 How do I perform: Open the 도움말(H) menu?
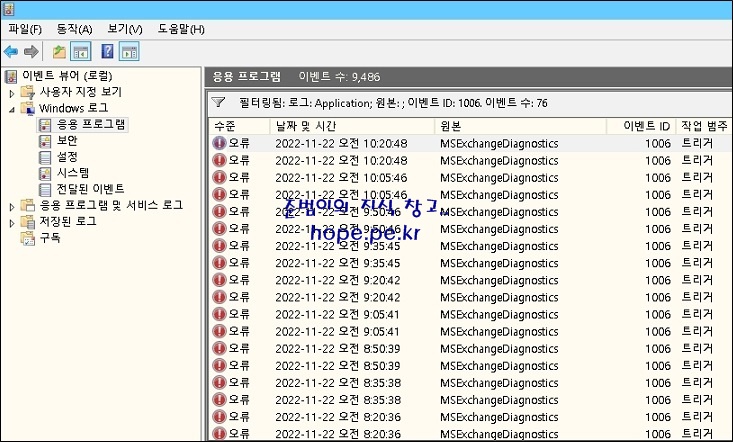181,29
